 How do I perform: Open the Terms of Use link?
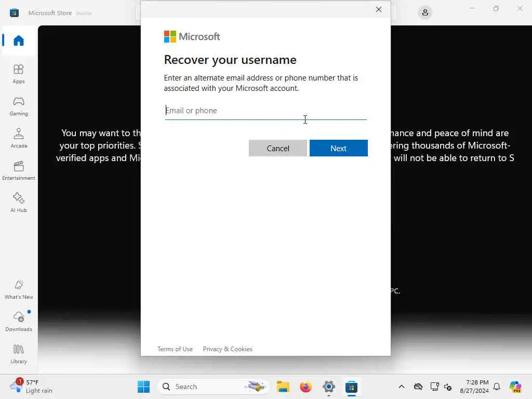[x=175, y=349]
